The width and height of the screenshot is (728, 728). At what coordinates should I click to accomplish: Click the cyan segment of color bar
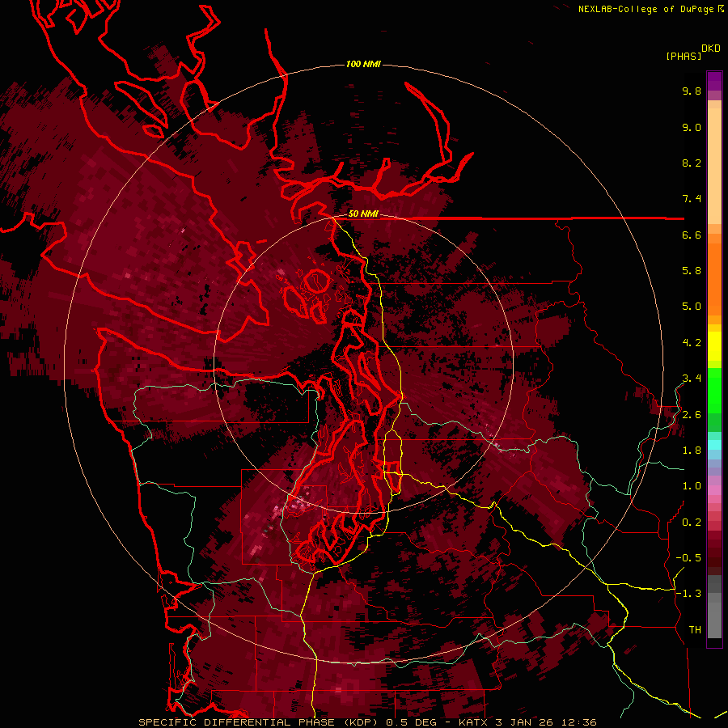(x=714, y=444)
